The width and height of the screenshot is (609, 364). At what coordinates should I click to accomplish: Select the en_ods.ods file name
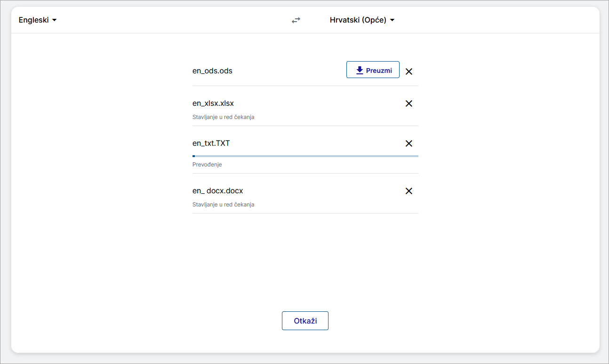(212, 71)
